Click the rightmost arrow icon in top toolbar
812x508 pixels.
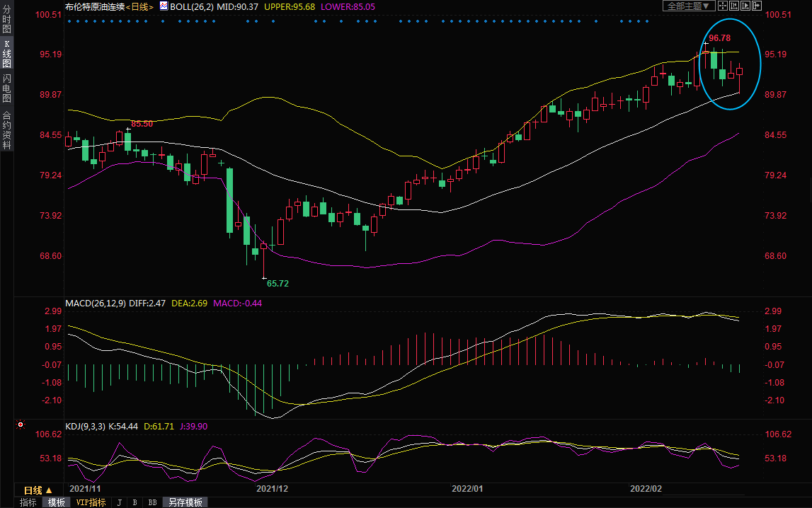pyautogui.click(x=757, y=6)
